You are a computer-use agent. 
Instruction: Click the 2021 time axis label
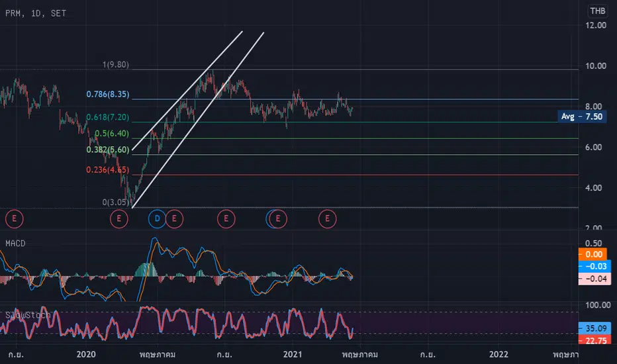point(293,354)
